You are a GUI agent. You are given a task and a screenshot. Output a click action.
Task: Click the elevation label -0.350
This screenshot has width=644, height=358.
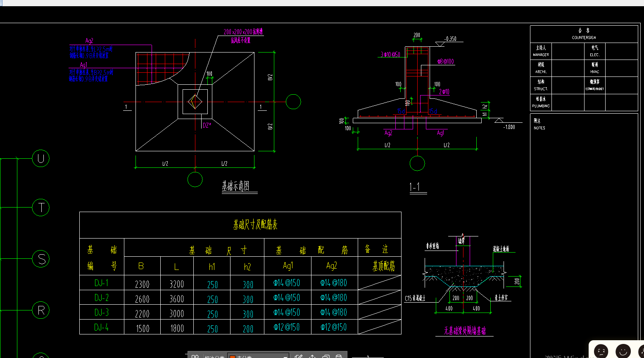pyautogui.click(x=450, y=39)
